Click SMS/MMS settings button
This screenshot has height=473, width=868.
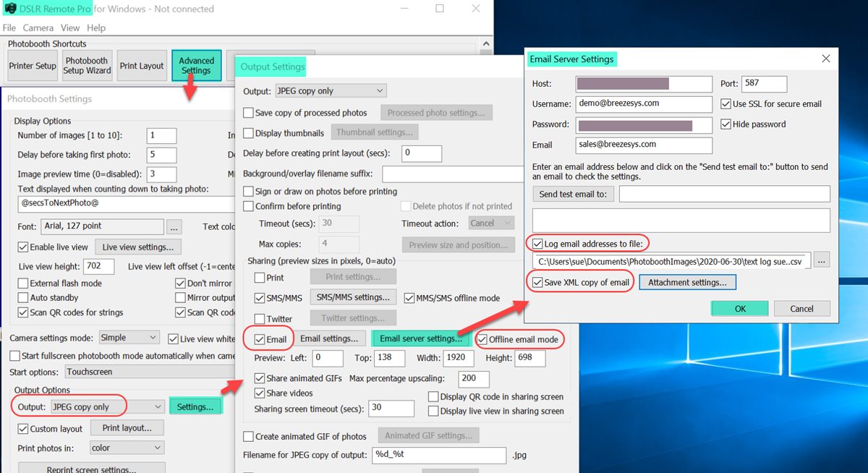[x=354, y=297]
